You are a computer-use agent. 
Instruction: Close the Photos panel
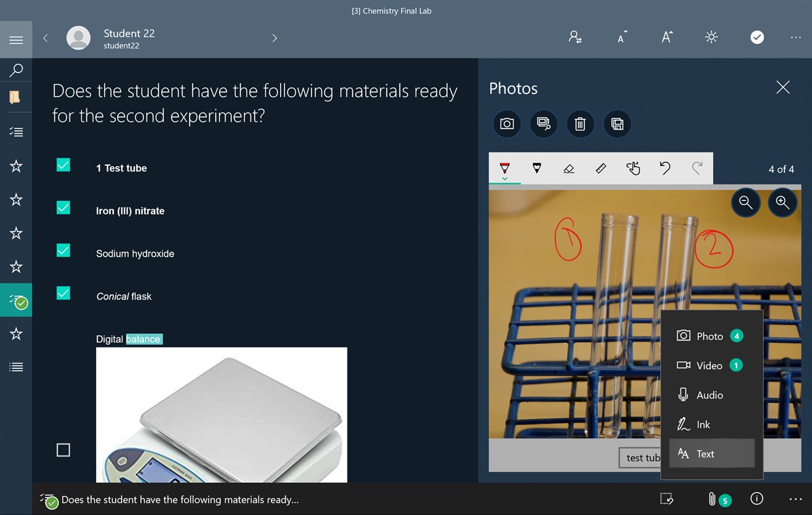(783, 88)
